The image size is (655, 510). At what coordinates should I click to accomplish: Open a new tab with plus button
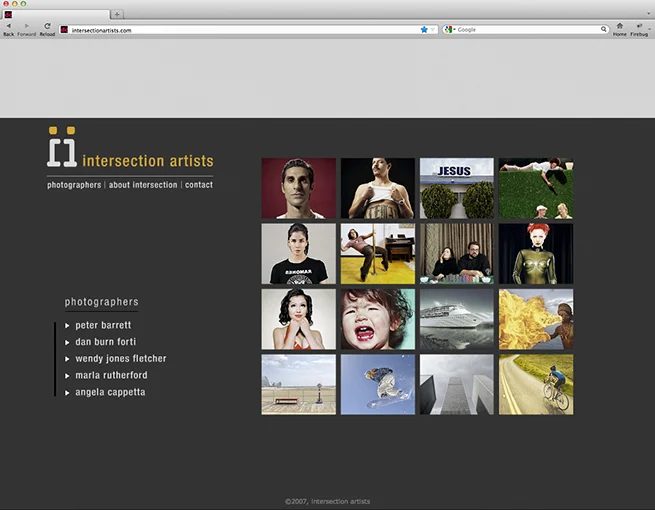(117, 14)
